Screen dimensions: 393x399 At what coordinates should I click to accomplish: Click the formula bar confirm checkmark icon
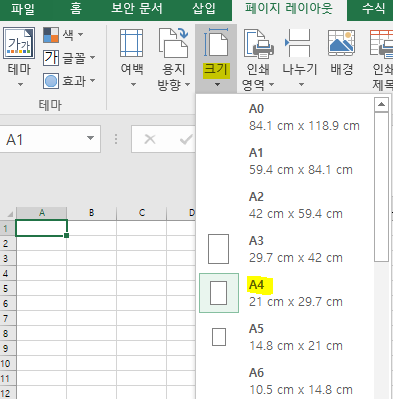(186, 139)
